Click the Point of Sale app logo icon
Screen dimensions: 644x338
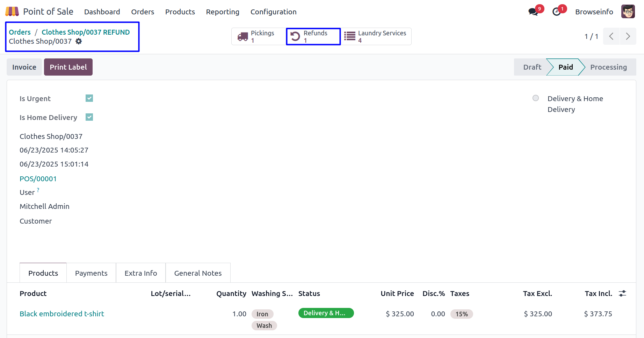12,12
